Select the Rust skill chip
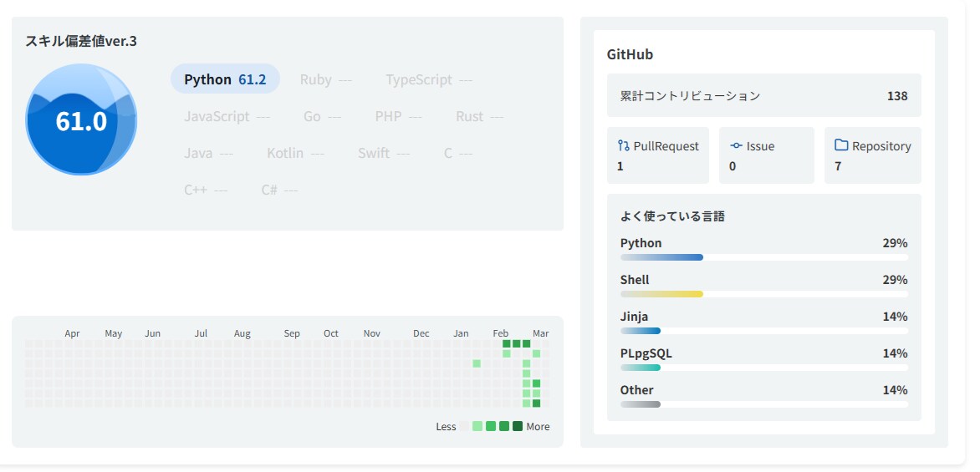Image resolution: width=980 pixels, height=472 pixels. (479, 116)
